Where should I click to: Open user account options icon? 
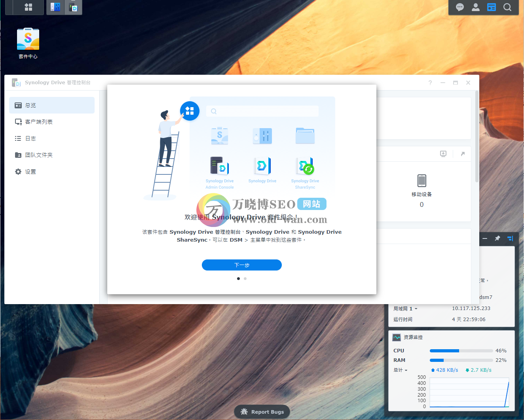point(476,7)
